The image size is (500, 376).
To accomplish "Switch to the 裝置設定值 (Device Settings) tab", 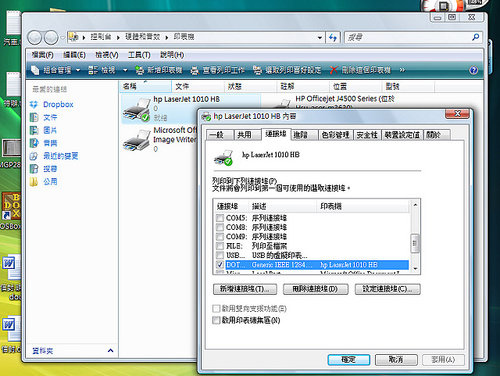I will tap(402, 135).
